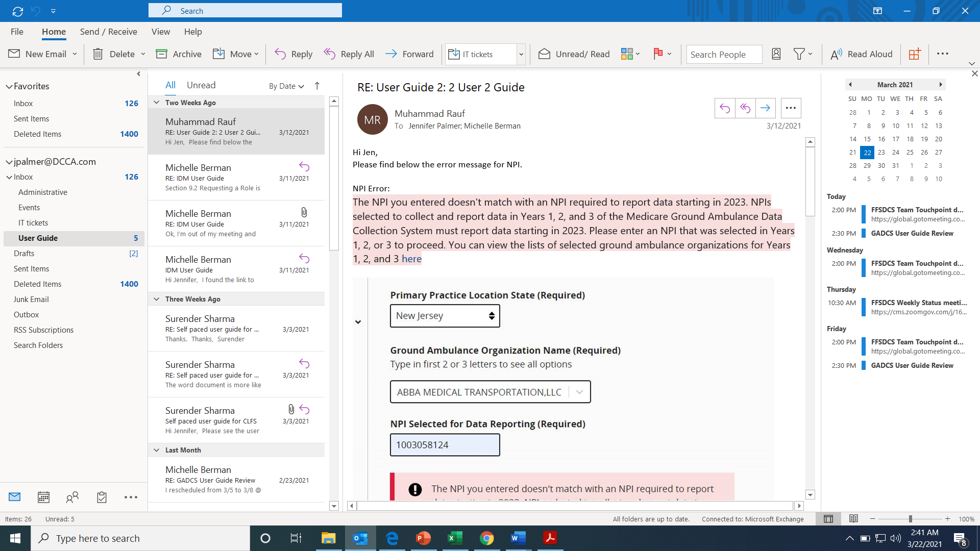Click the Categorize colored squares icon
Screen dimensions: 980x551
(627, 54)
